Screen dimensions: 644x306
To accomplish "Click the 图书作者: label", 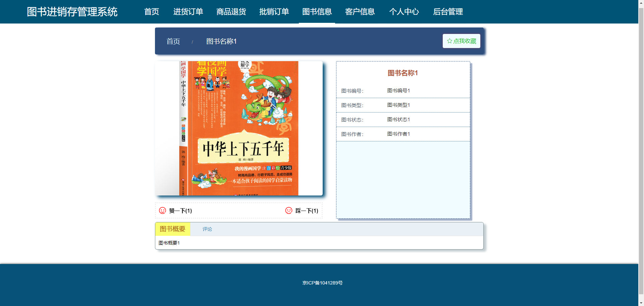I will (x=352, y=134).
